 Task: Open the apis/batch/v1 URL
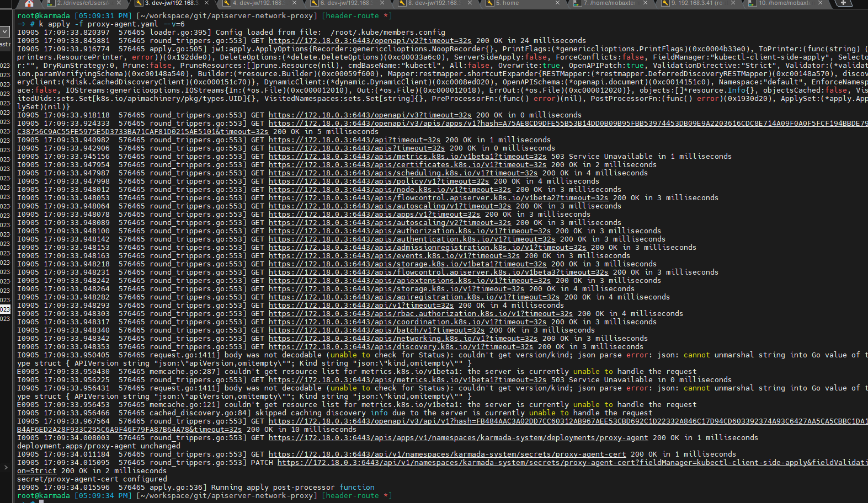tap(376, 330)
